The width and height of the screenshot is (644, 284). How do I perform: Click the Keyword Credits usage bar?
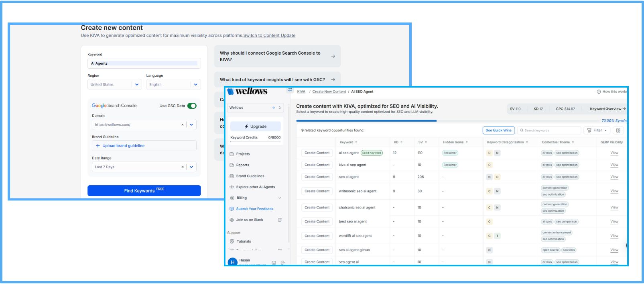[x=256, y=141]
